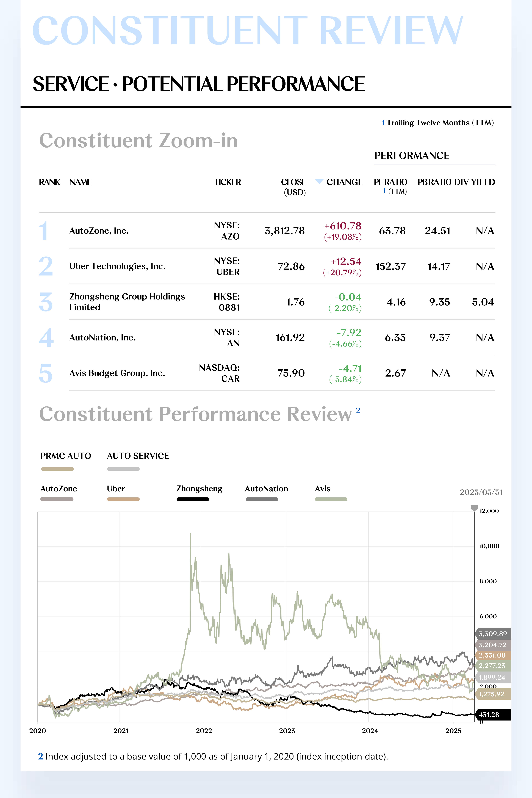The width and height of the screenshot is (532, 798).
Task: Click the PE RATIO column header
Action: click(x=390, y=186)
